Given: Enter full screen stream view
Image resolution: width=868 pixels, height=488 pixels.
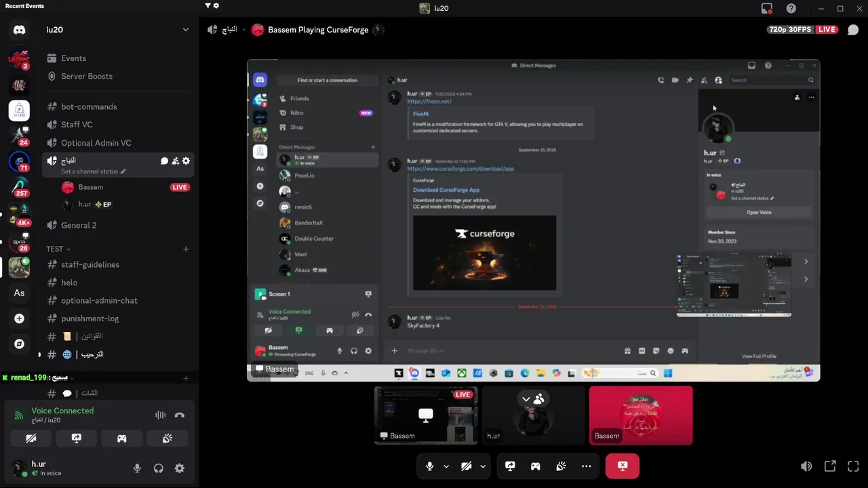Looking at the screenshot, I should (853, 466).
